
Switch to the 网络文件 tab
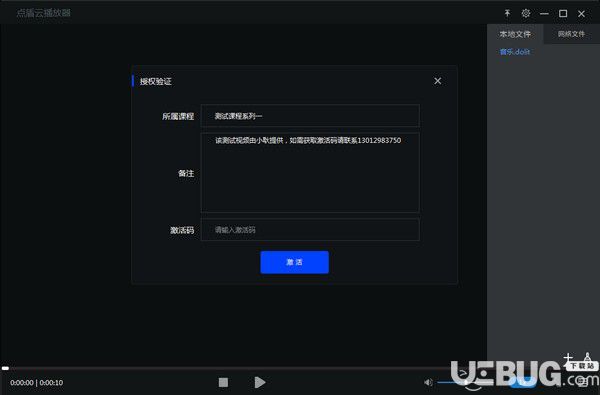(571, 34)
